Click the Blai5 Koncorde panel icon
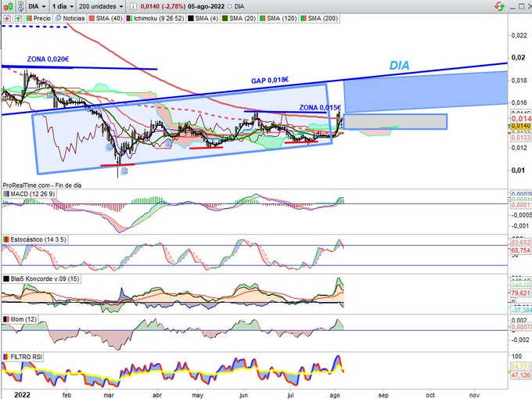 pos(5,279)
